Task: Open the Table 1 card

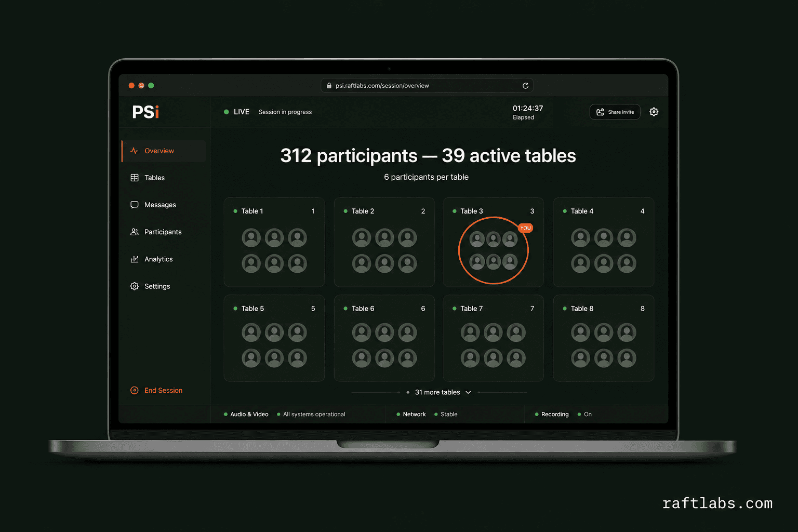Action: [x=274, y=242]
